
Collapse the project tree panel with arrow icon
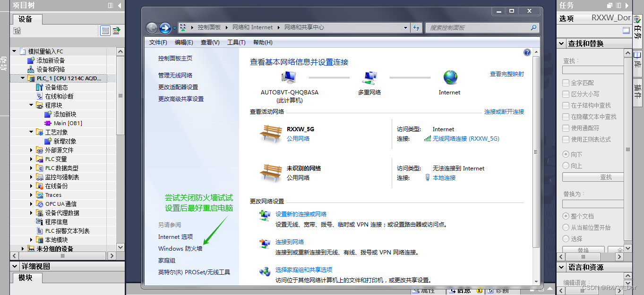(120, 6)
